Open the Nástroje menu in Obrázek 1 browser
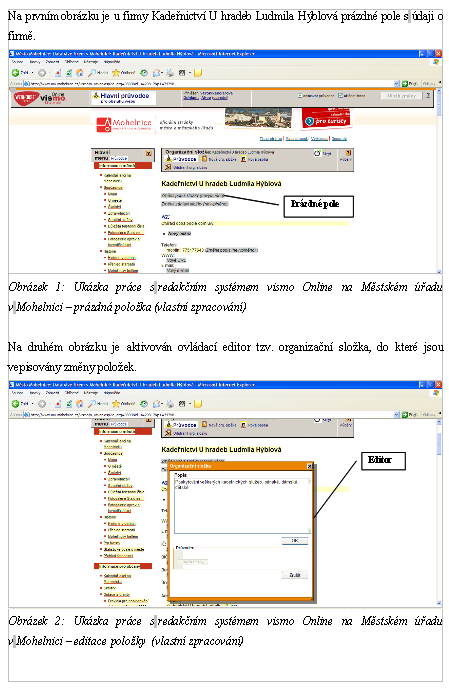Image resolution: width=449 pixels, height=689 pixels. click(91, 62)
